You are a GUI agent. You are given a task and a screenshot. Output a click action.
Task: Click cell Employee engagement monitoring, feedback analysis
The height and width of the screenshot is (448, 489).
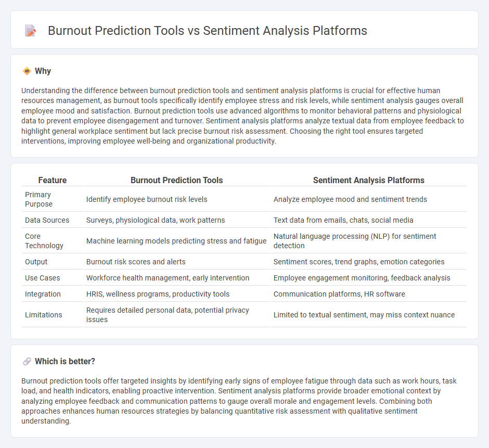(369, 278)
